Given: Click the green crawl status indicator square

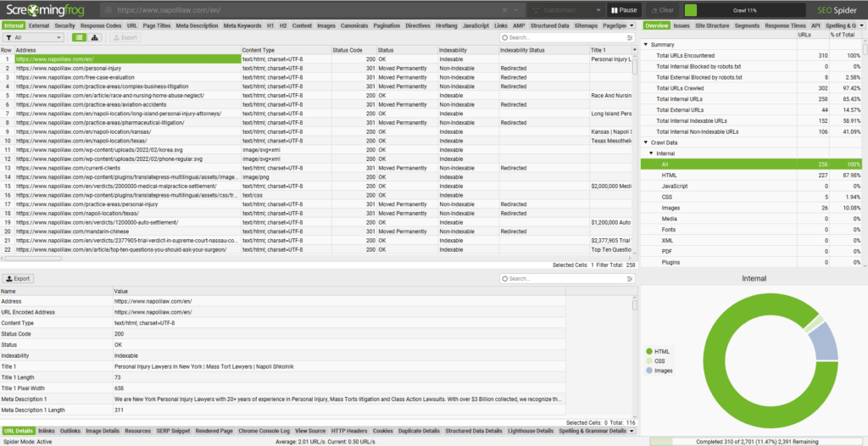Looking at the screenshot, I should (690, 10).
